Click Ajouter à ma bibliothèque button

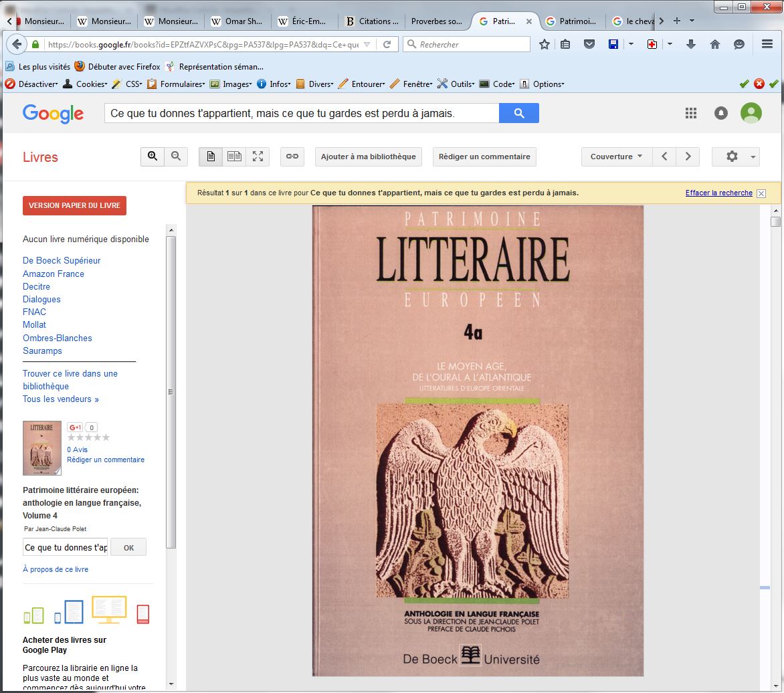tap(368, 157)
